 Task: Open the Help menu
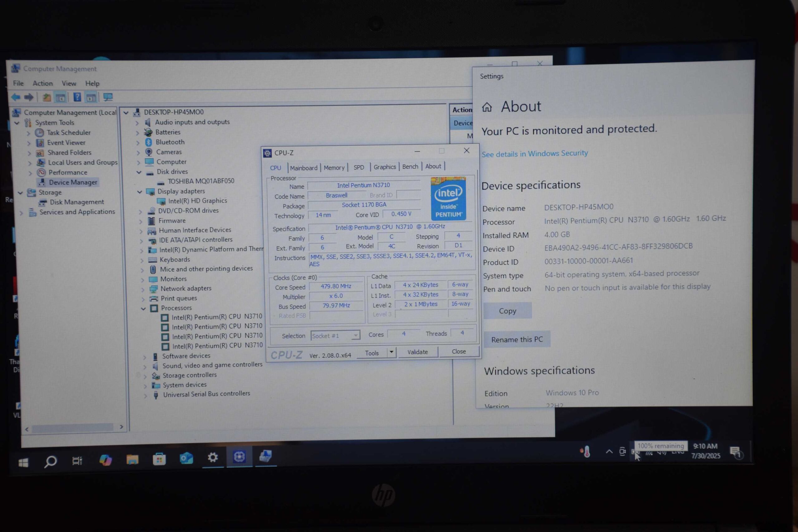(92, 84)
